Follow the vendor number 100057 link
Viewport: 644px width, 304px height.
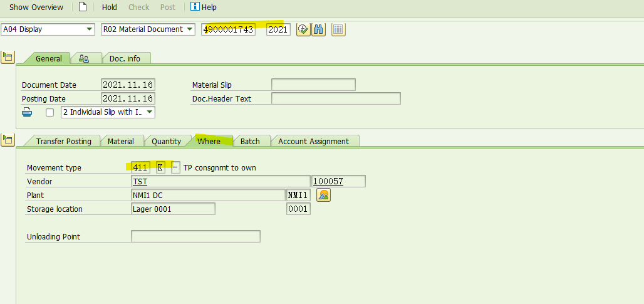coord(328,181)
